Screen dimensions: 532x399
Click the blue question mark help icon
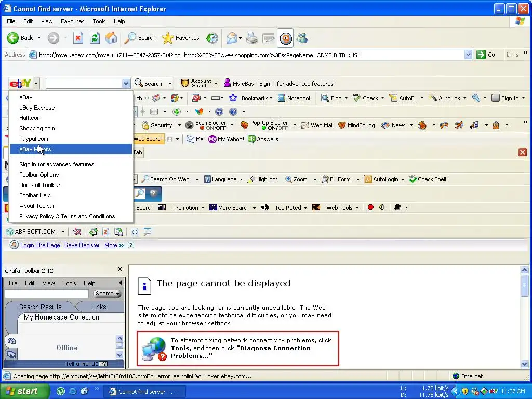click(233, 112)
